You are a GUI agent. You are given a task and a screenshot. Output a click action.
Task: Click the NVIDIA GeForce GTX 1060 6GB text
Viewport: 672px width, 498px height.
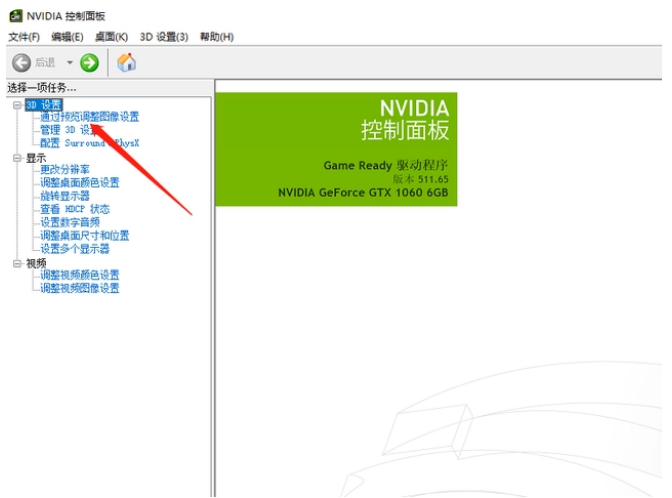tap(363, 193)
